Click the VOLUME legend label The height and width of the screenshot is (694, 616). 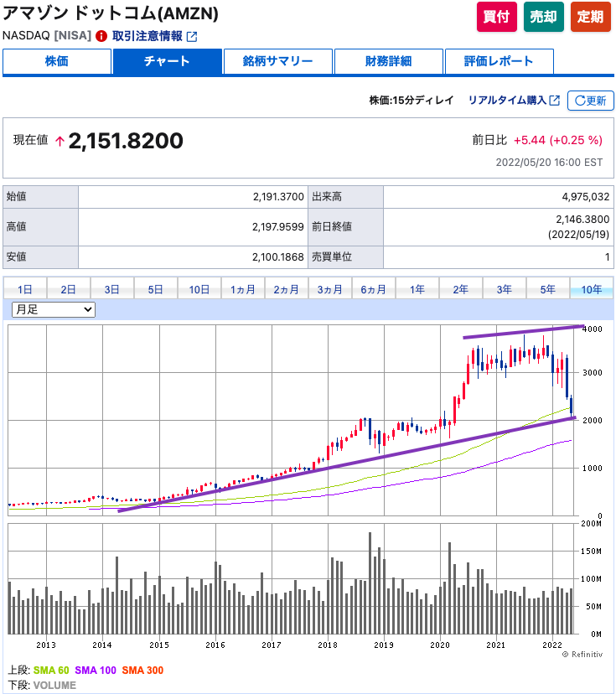coord(54,685)
